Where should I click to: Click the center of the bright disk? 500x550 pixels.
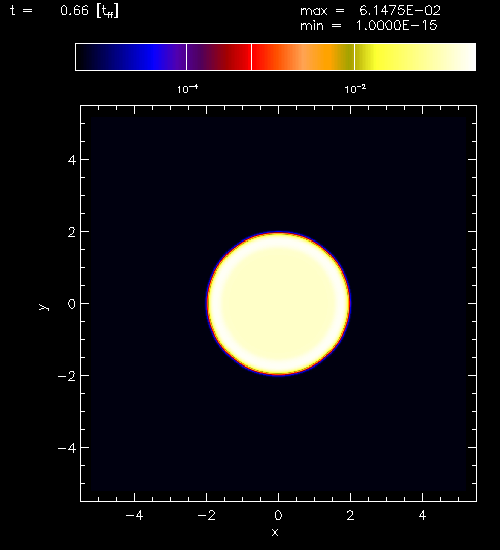tap(279, 303)
